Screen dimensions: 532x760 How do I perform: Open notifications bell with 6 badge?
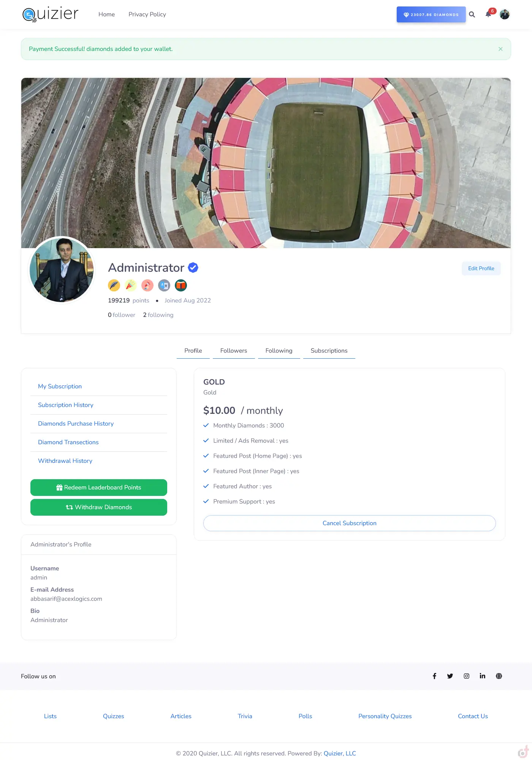(x=488, y=14)
